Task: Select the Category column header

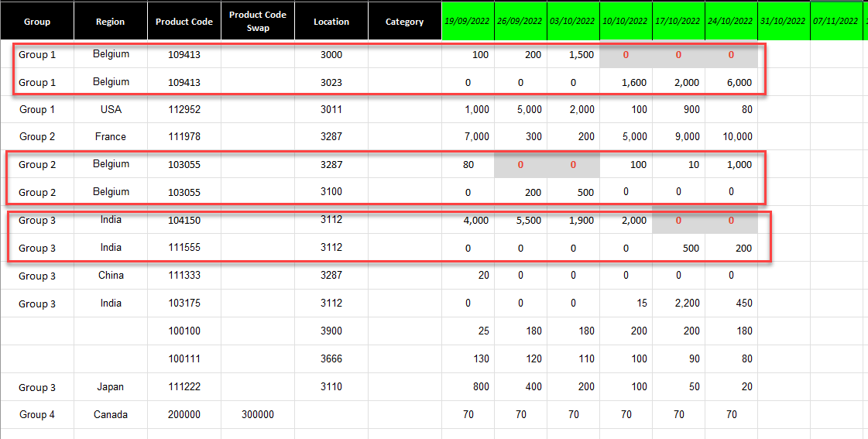Action: pyautogui.click(x=405, y=22)
